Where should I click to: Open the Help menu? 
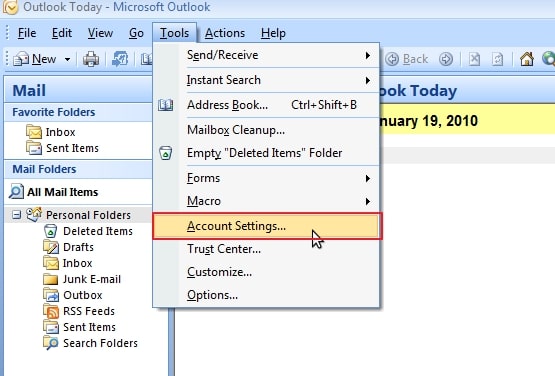point(273,33)
